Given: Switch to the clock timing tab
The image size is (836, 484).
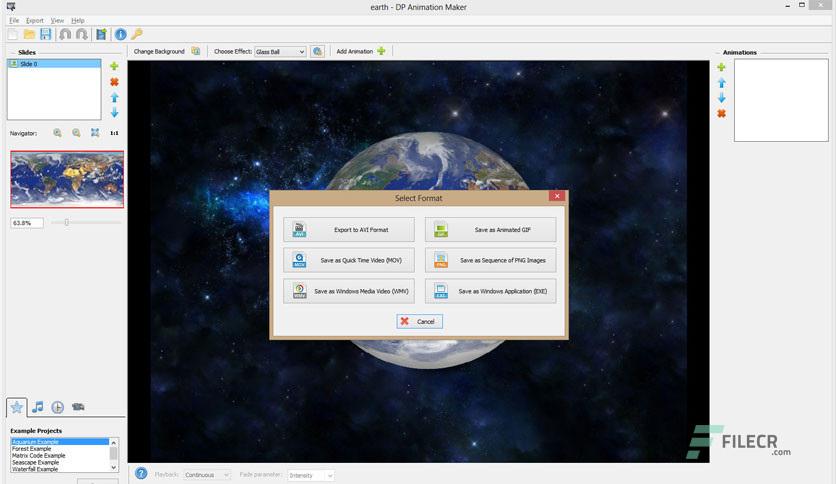Looking at the screenshot, I should pyautogui.click(x=58, y=407).
